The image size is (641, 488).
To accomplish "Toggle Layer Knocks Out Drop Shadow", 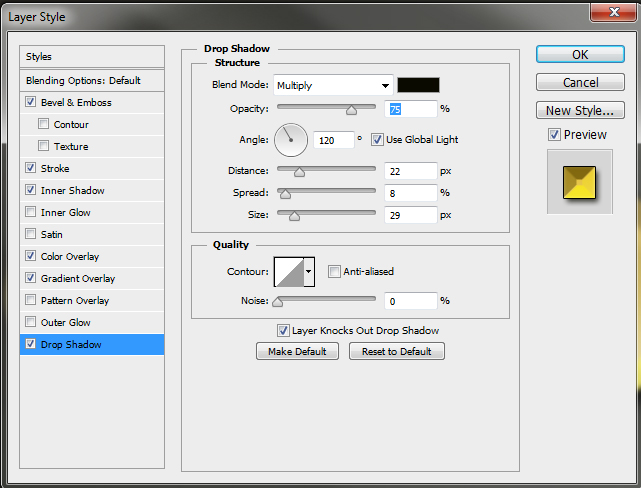I will (283, 330).
